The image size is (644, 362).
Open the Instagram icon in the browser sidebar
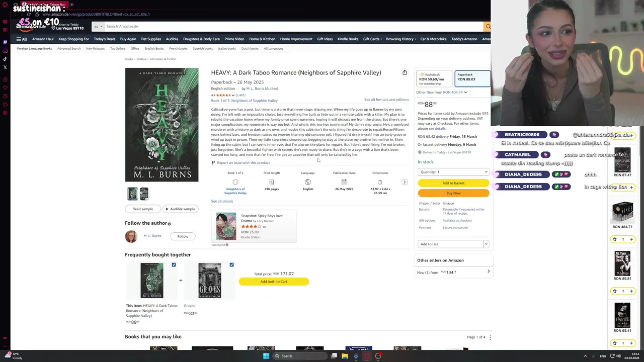point(5,50)
